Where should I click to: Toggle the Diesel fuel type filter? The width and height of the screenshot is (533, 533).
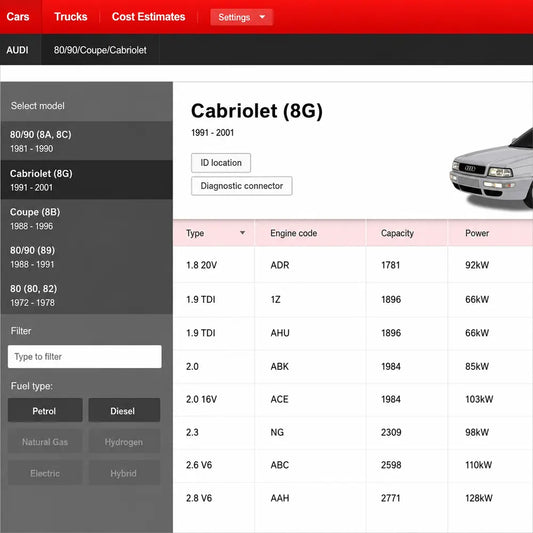tap(124, 411)
